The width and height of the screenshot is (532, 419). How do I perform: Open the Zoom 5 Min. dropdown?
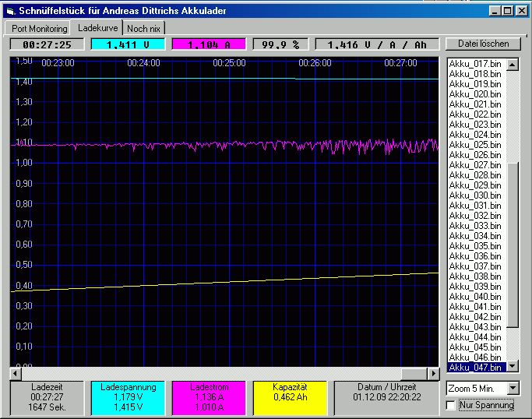tap(513, 388)
